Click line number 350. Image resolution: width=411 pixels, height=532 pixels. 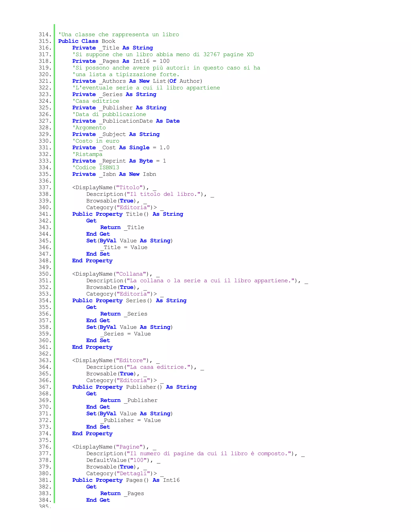pos(45,274)
